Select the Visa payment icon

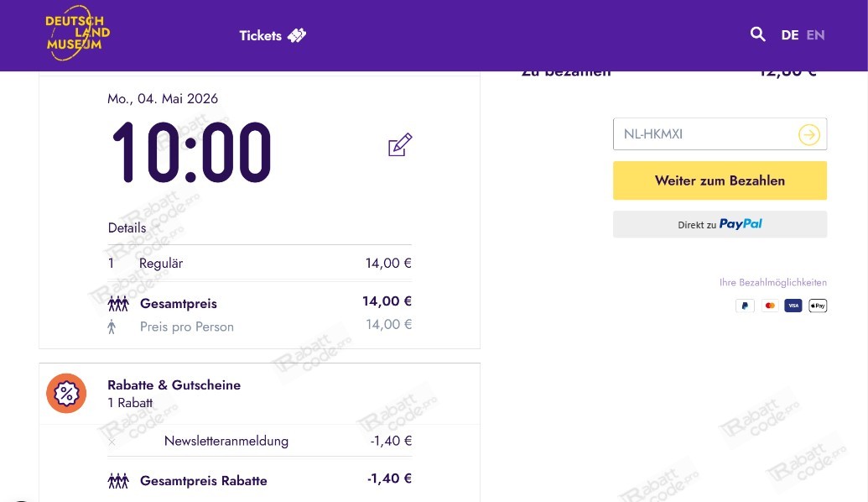[x=793, y=306]
